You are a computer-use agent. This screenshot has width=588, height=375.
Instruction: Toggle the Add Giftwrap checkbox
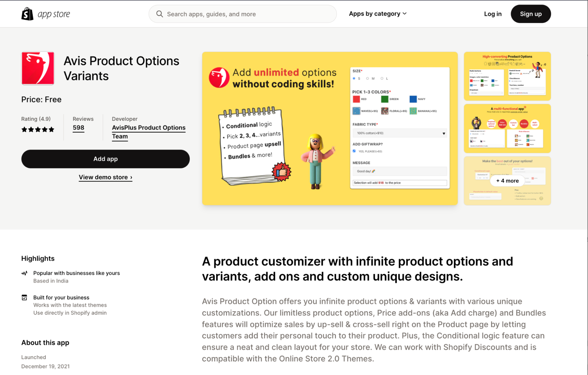[x=354, y=151]
